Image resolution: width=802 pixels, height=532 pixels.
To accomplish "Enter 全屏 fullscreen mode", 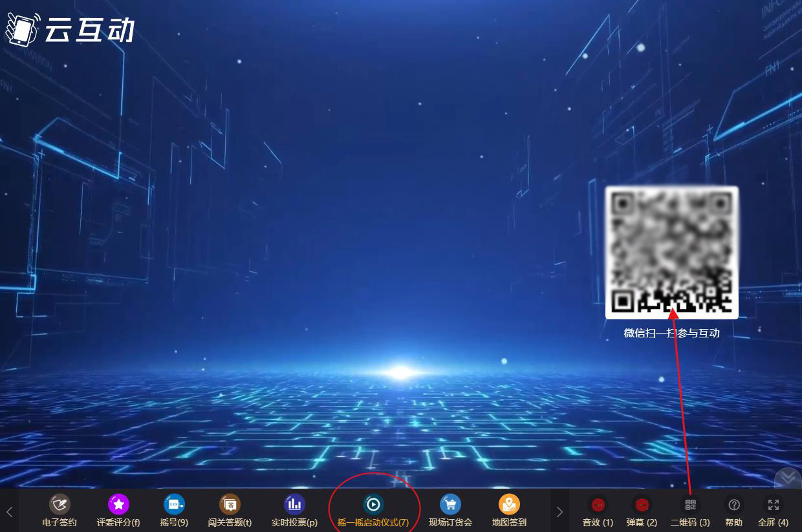I will [773, 509].
